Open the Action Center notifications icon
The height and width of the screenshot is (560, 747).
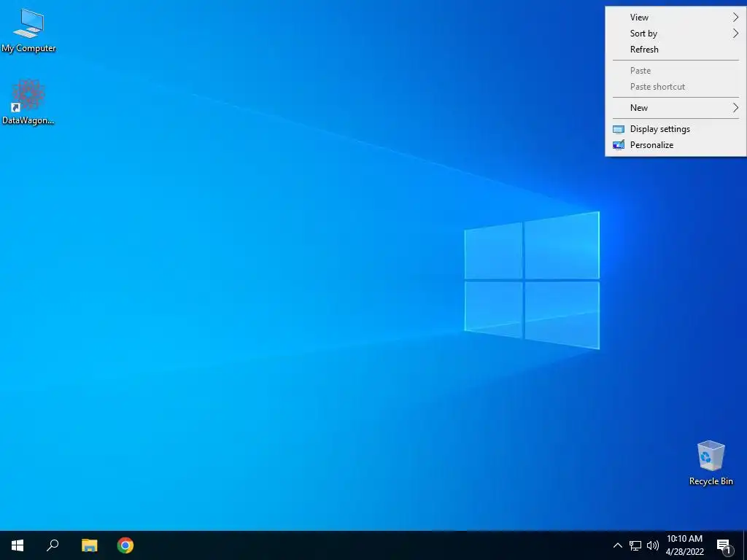pyautogui.click(x=724, y=545)
